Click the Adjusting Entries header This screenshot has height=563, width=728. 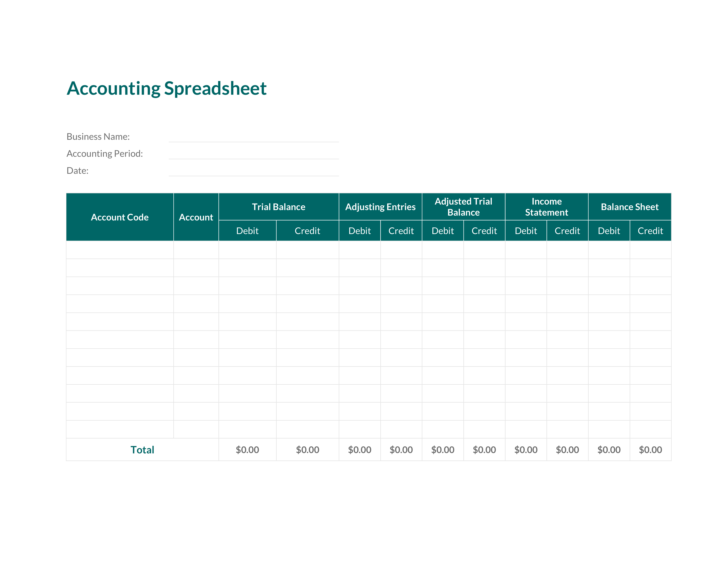click(x=380, y=207)
